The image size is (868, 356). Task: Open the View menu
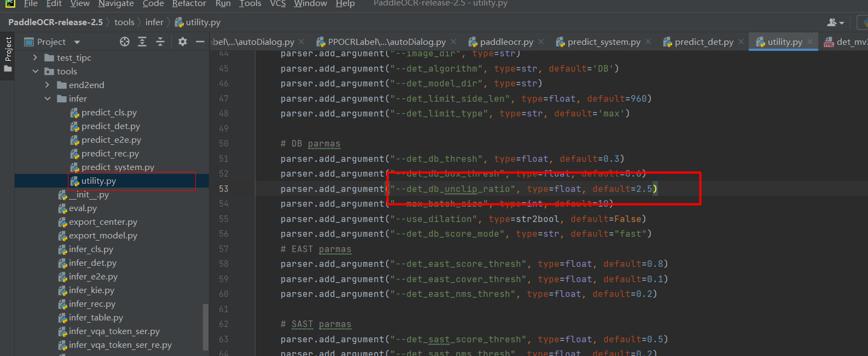(x=80, y=3)
